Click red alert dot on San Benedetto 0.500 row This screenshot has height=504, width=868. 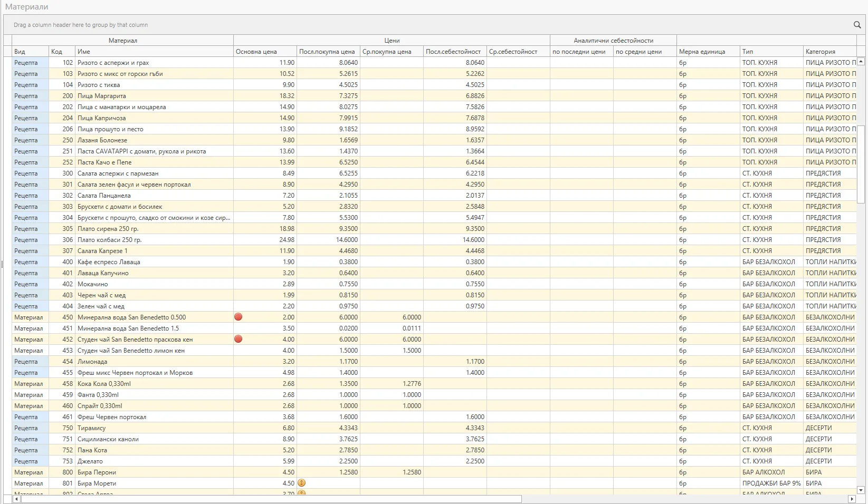tap(238, 317)
